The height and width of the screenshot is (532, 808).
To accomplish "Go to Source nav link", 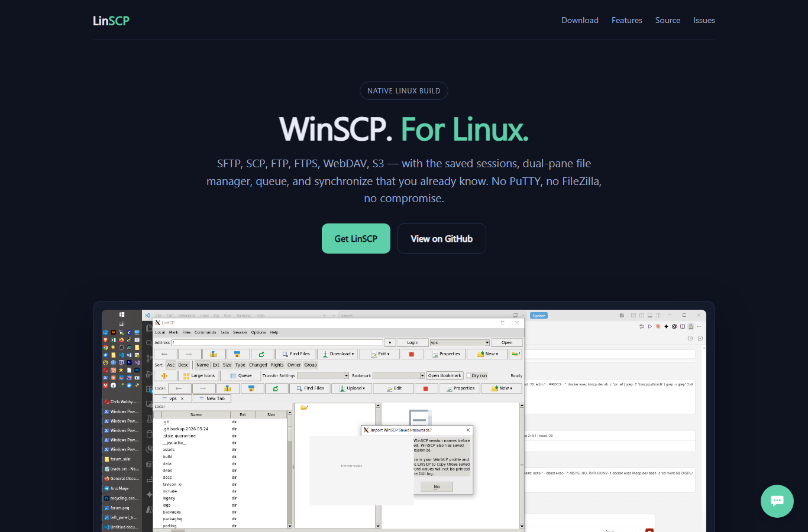I will pos(668,20).
